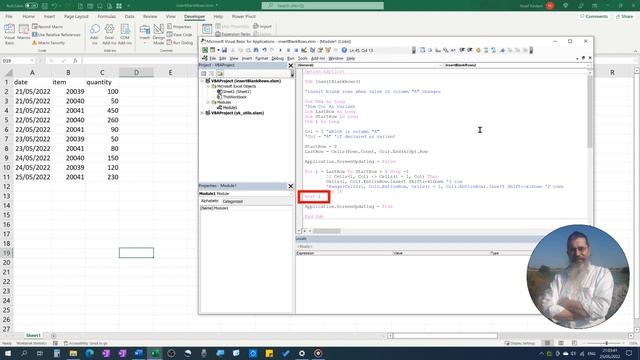Image resolution: width=640 pixels, height=360 pixels.
Task: Click the Reset stop toolbar icon
Action: pos(296,50)
